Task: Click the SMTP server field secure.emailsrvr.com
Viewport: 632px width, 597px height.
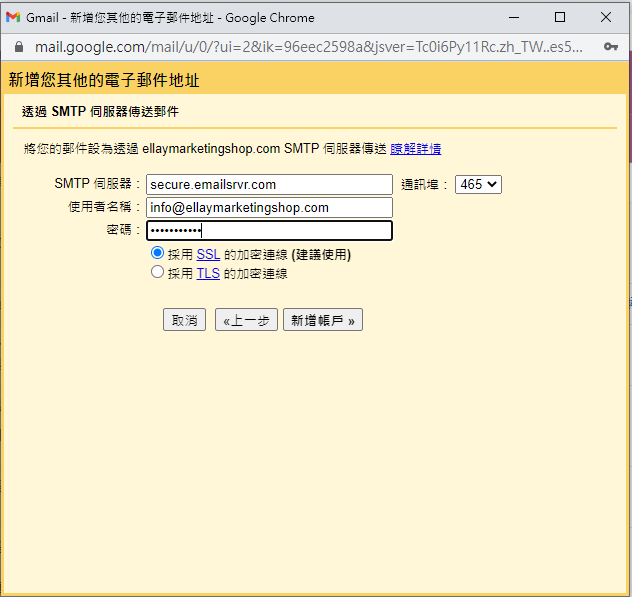Action: click(269, 184)
